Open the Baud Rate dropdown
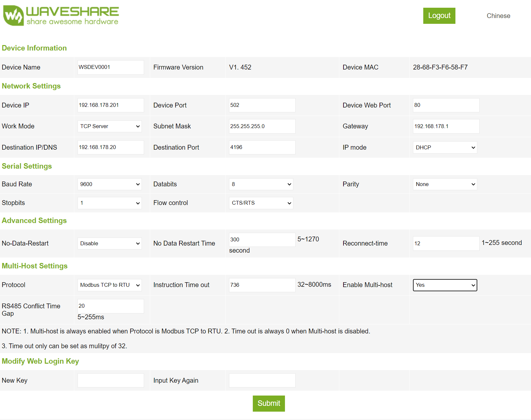 coord(110,184)
